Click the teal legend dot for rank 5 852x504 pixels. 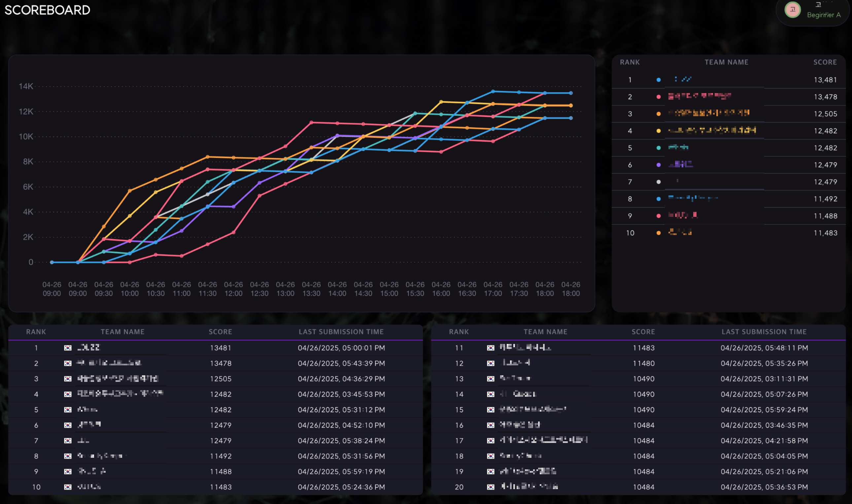pos(659,148)
